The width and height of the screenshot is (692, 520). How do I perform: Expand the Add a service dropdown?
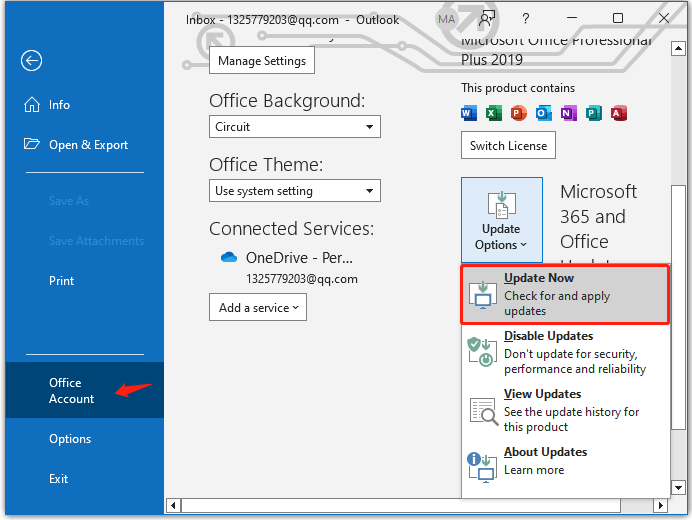point(258,307)
